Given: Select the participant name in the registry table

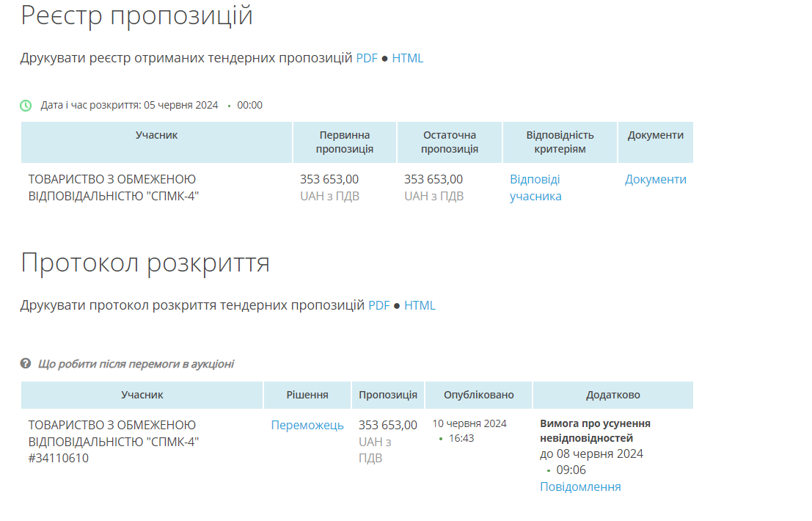Looking at the screenshot, I should coord(114,187).
